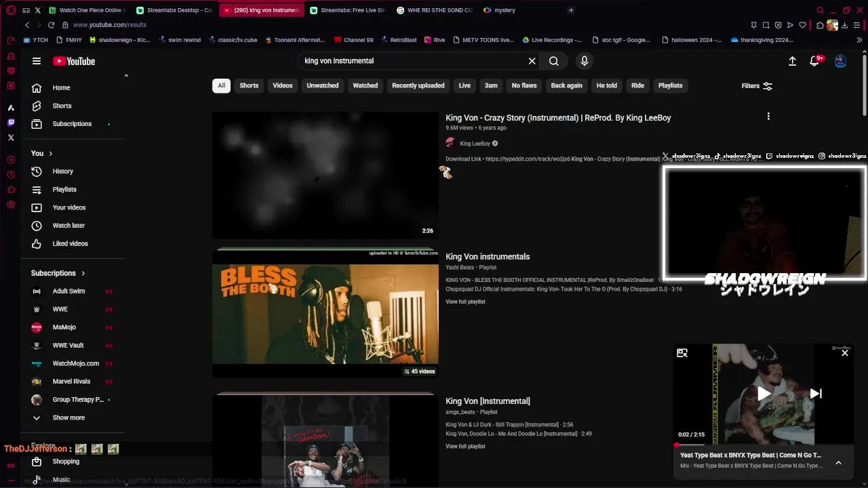The image size is (868, 488).
Task: Select the Unwatched filter chip
Action: [323, 85]
